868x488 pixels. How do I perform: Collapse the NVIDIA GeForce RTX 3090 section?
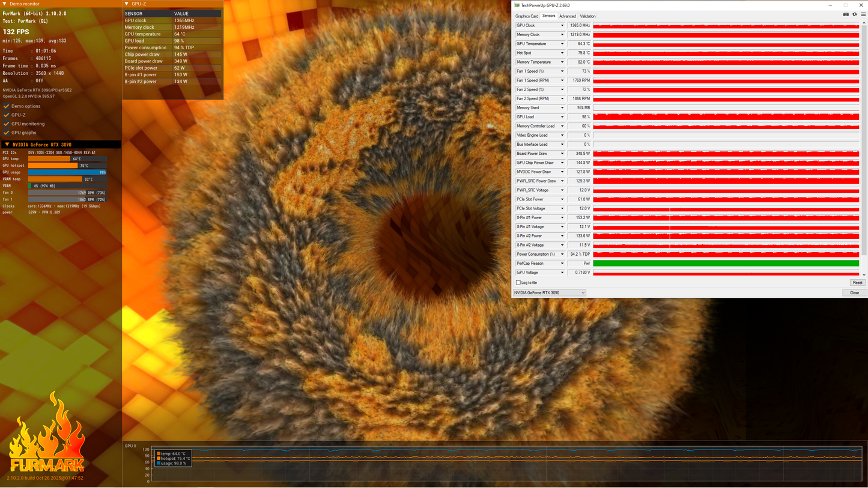(7, 145)
